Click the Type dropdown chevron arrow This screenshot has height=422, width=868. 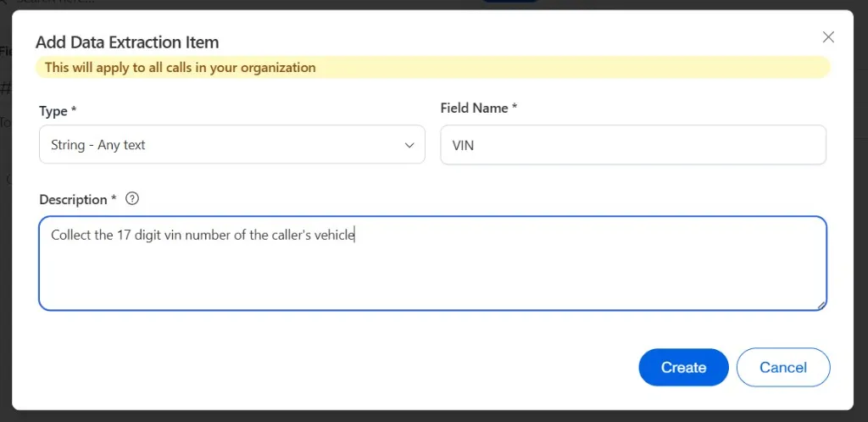coord(409,146)
